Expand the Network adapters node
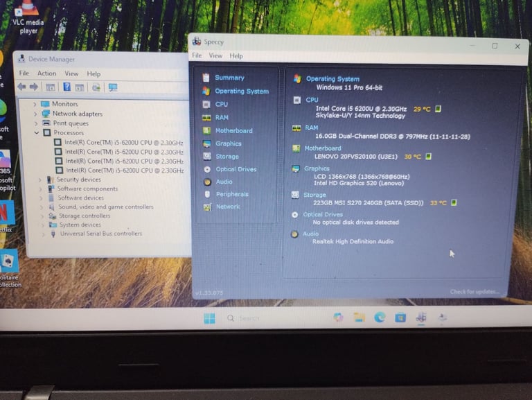 tap(35, 114)
